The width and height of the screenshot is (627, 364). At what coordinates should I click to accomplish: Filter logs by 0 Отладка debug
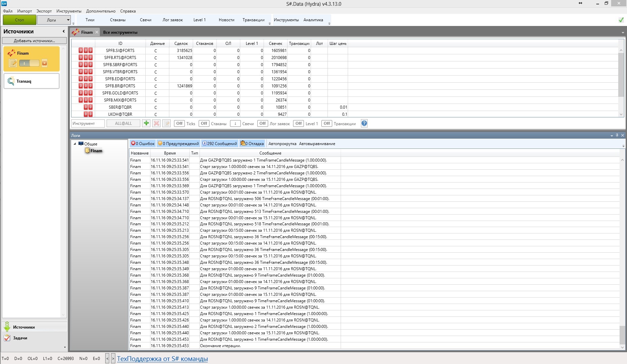tap(252, 143)
